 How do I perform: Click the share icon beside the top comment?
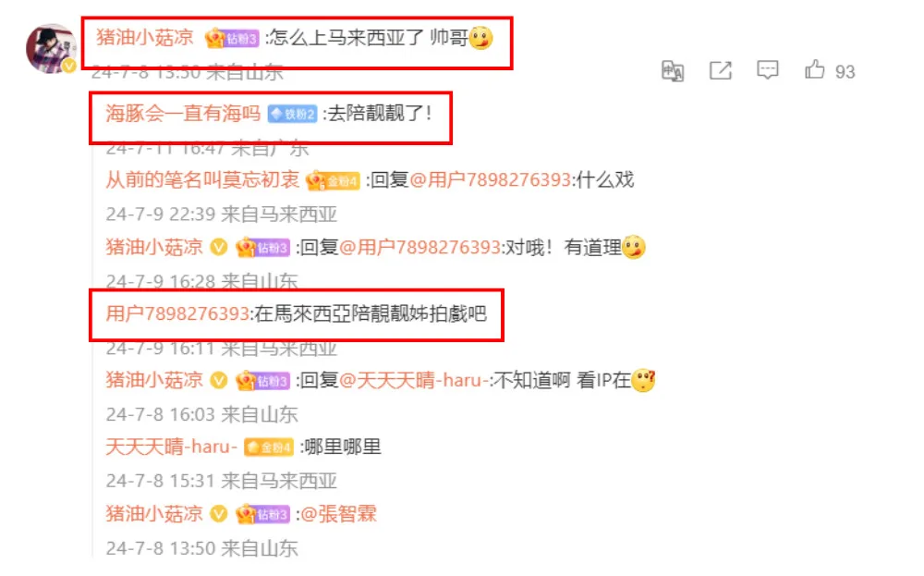(720, 70)
